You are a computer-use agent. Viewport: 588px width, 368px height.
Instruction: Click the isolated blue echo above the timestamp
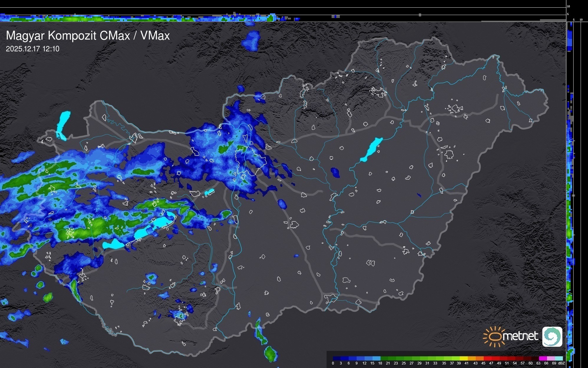(251, 41)
